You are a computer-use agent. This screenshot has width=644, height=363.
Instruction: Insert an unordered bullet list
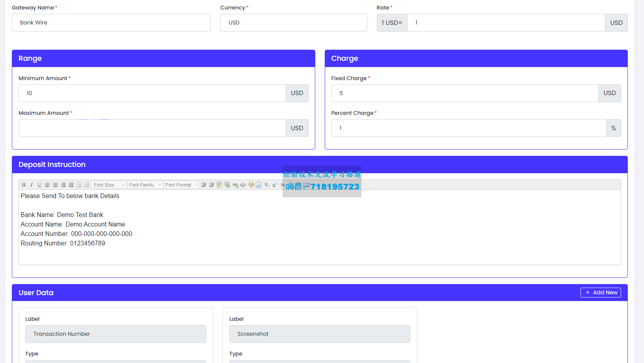(x=87, y=185)
